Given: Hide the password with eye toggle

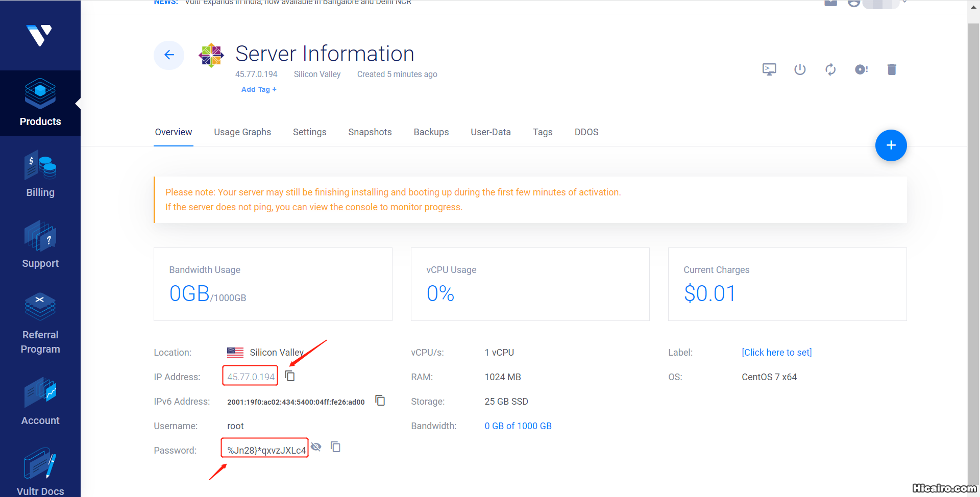Looking at the screenshot, I should [316, 447].
